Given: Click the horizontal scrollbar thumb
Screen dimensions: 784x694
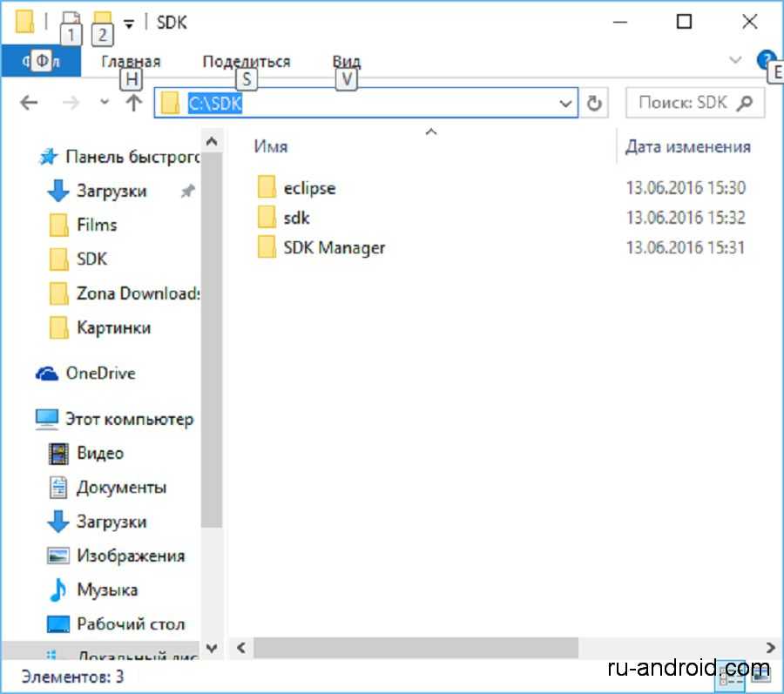Looking at the screenshot, I should point(416,648).
